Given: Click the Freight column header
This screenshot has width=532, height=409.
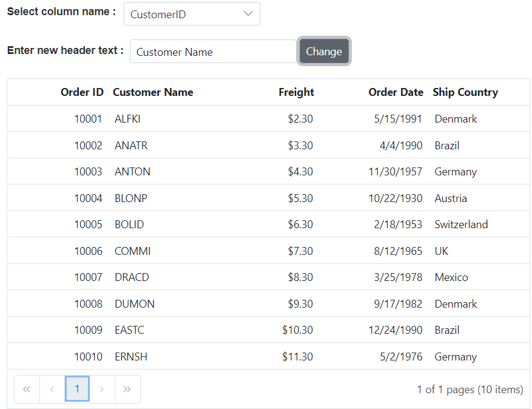Looking at the screenshot, I should 296,92.
